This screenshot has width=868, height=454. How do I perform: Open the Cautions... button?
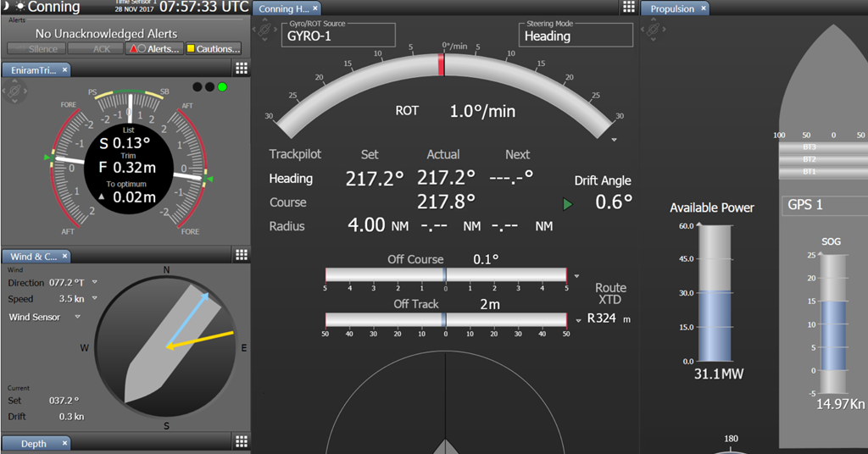pos(213,49)
